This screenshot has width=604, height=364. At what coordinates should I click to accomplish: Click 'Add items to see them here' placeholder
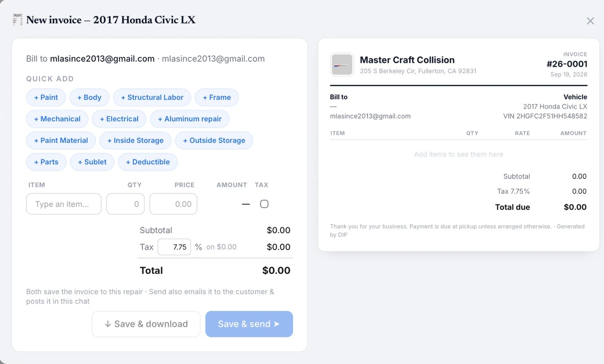tap(459, 154)
